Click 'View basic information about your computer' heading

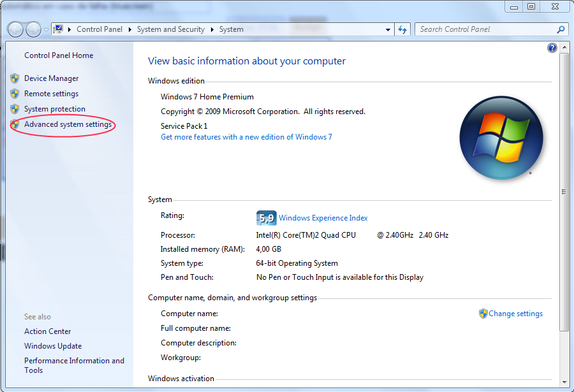pyautogui.click(x=246, y=61)
